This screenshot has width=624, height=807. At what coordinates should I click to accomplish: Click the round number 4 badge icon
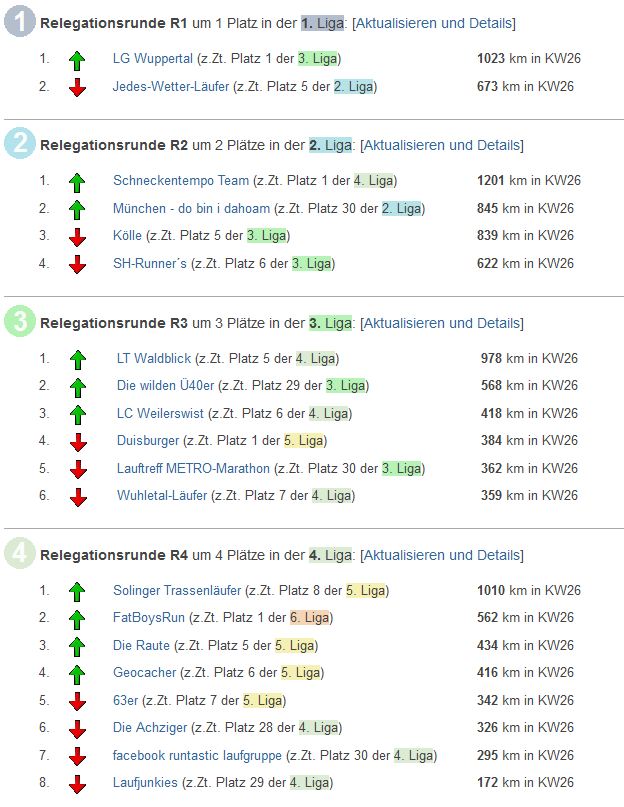coord(20,554)
